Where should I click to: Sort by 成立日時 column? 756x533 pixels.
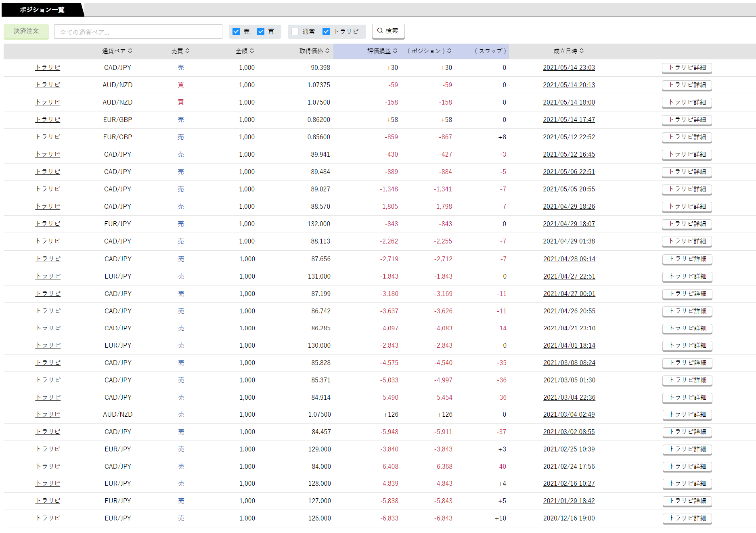coord(569,51)
